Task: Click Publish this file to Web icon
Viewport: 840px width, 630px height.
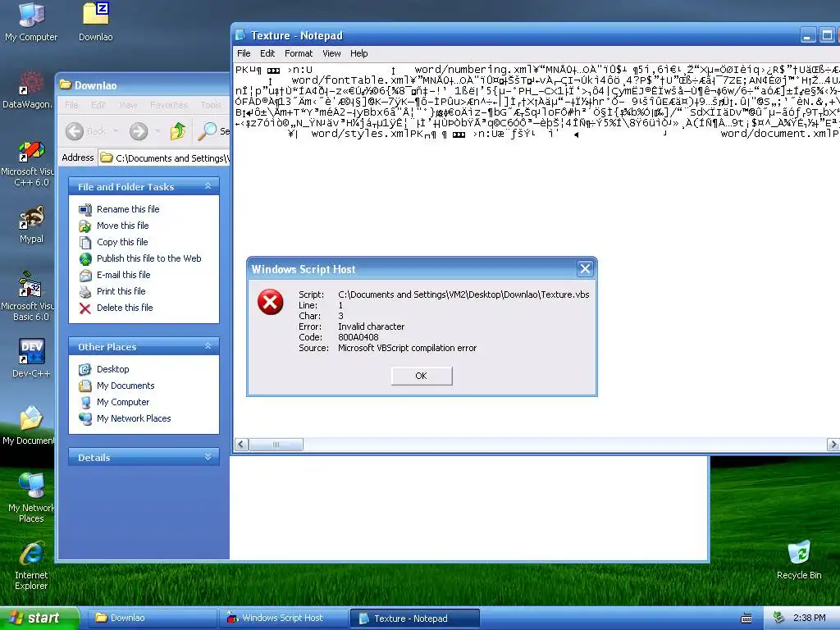Action: tap(85, 258)
